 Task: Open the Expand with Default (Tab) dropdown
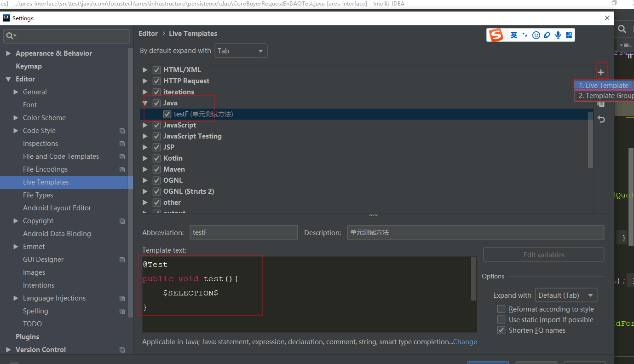click(x=566, y=295)
